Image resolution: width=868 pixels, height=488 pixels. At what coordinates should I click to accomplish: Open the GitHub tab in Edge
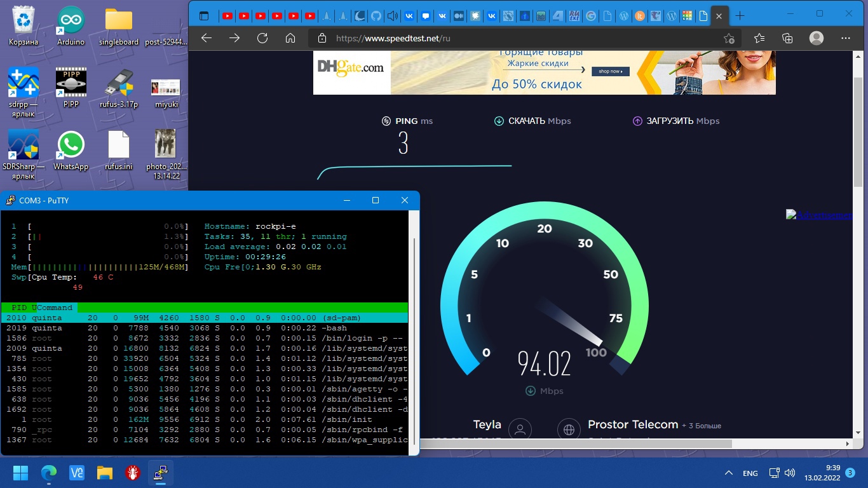376,16
